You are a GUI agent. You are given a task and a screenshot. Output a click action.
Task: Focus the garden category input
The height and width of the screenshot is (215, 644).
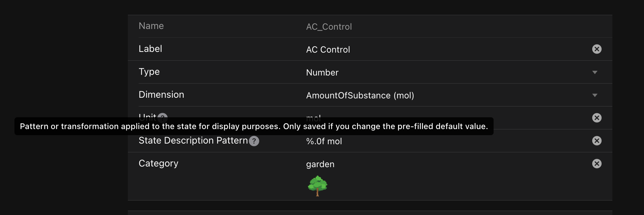320,164
